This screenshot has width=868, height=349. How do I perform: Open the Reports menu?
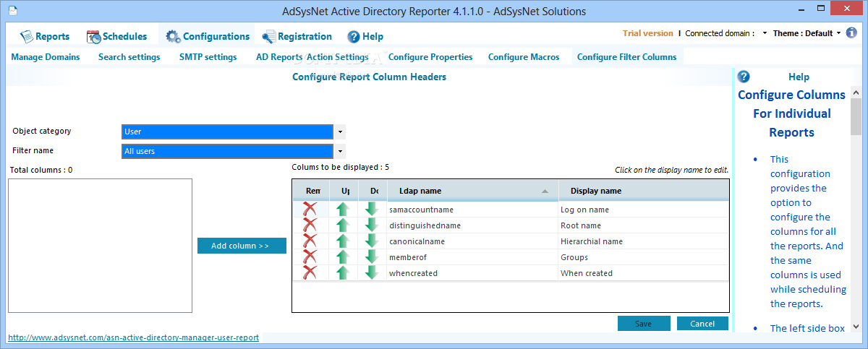coord(45,36)
